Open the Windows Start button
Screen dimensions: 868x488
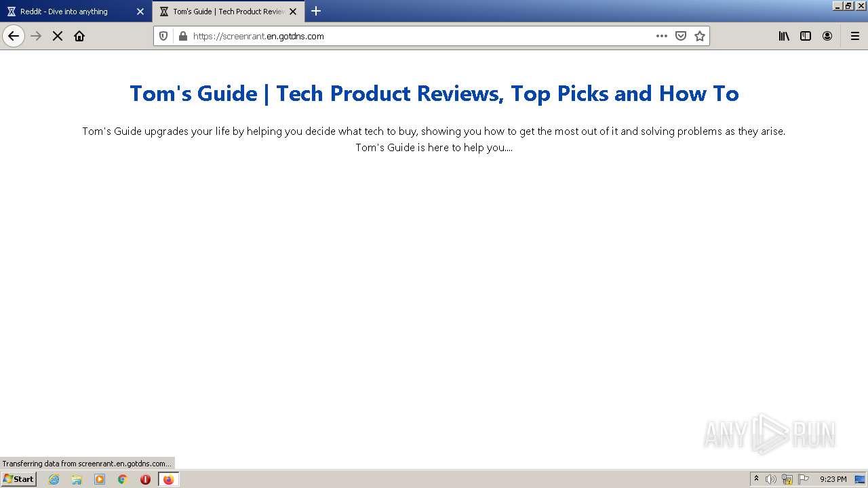click(18, 479)
